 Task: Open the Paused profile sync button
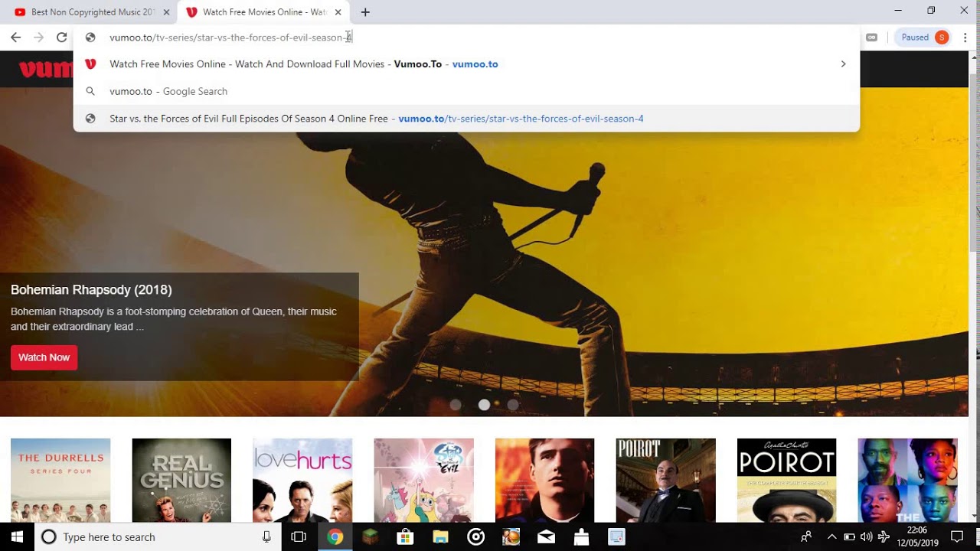tap(924, 37)
